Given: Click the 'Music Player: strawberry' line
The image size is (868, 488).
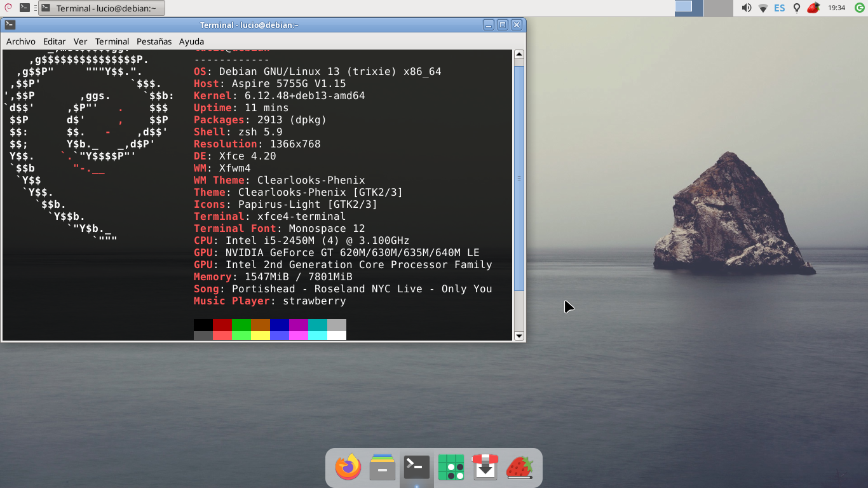Looking at the screenshot, I should click(x=270, y=301).
